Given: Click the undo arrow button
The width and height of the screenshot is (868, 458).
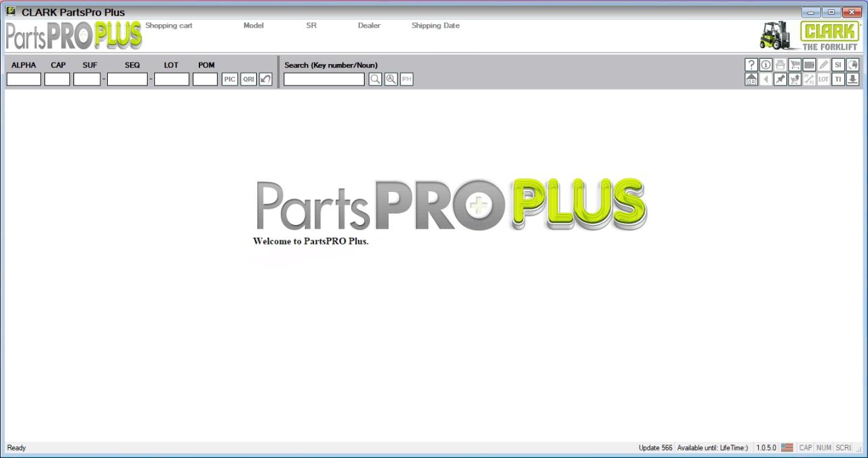Looking at the screenshot, I should pyautogui.click(x=264, y=79).
